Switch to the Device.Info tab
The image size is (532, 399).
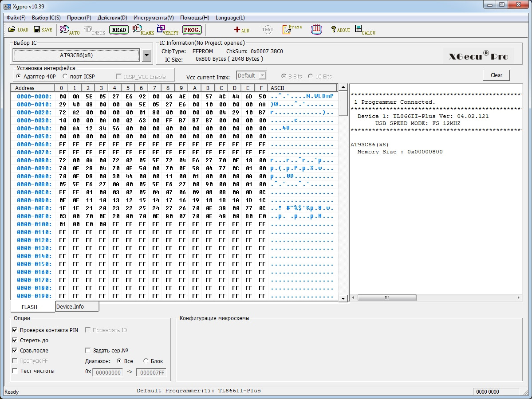(x=70, y=307)
